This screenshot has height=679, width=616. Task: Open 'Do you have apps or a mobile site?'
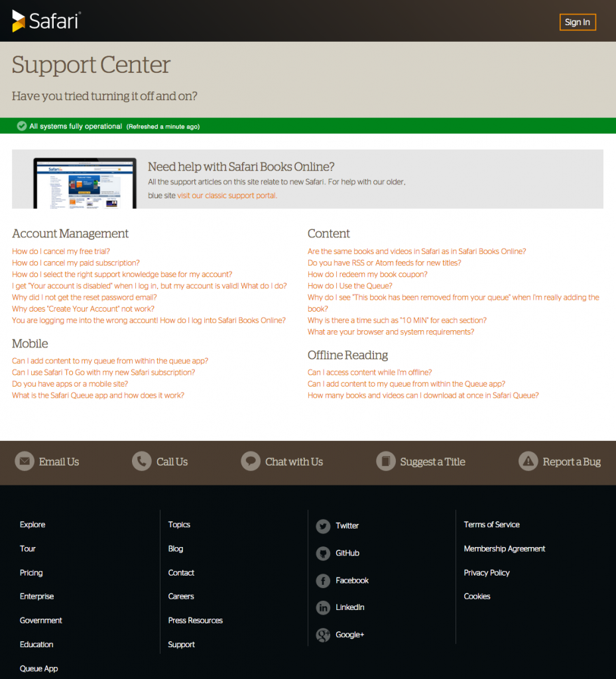(70, 384)
